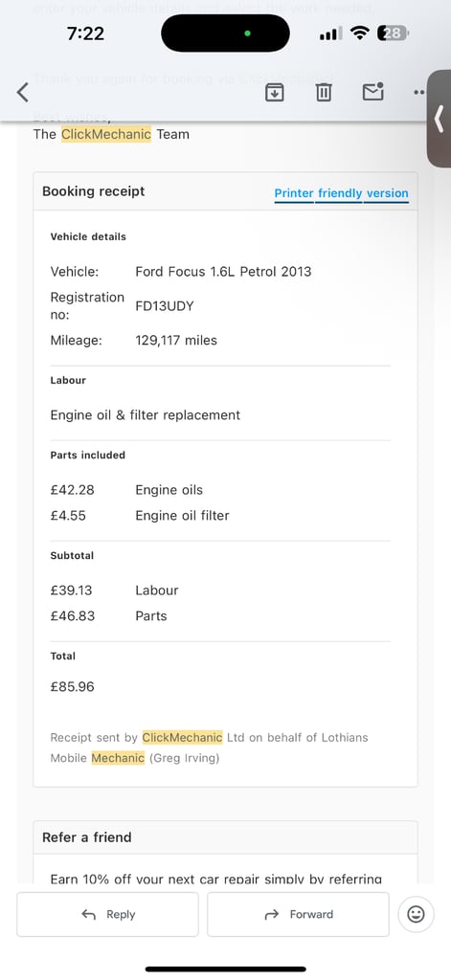Open the three-dot more options menu
The width and height of the screenshot is (451, 980).
(419, 93)
